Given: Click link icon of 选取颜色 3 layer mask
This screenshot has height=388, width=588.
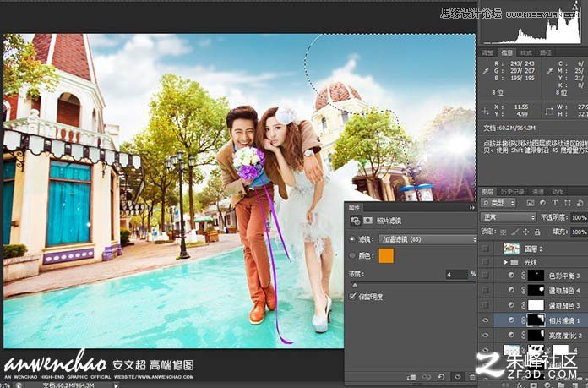Looking at the screenshot, I should click(523, 305).
